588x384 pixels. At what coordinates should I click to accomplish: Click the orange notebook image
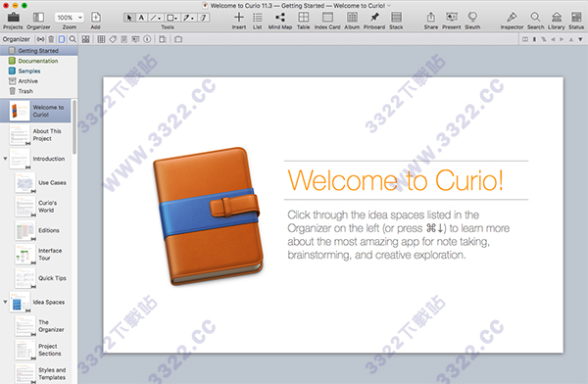[x=209, y=216]
